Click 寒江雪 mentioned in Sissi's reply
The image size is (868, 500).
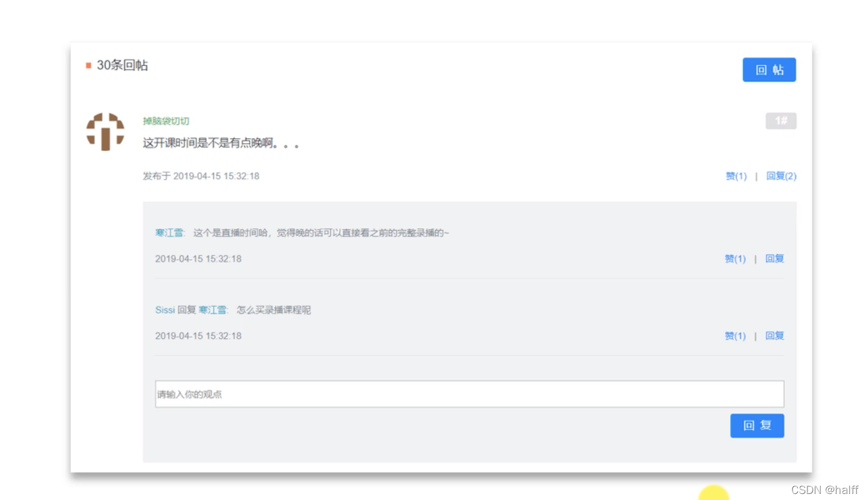coord(213,309)
